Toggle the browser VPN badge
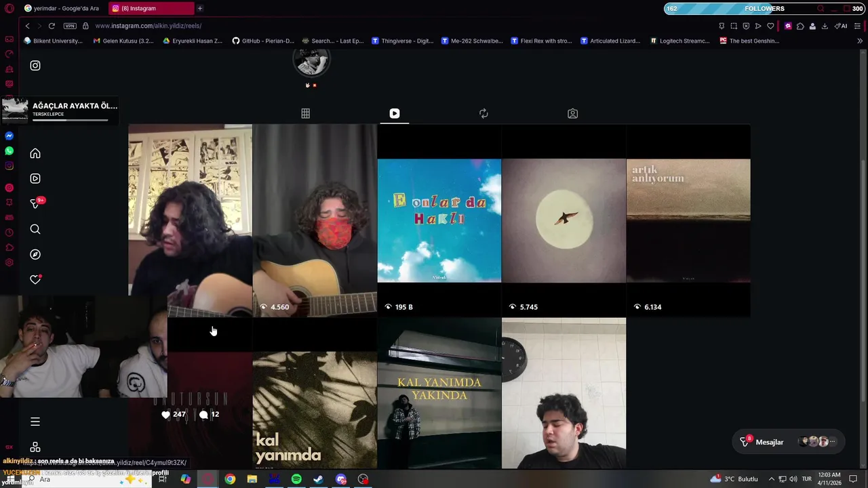Screen dimensions: 868x488 click(x=70, y=26)
